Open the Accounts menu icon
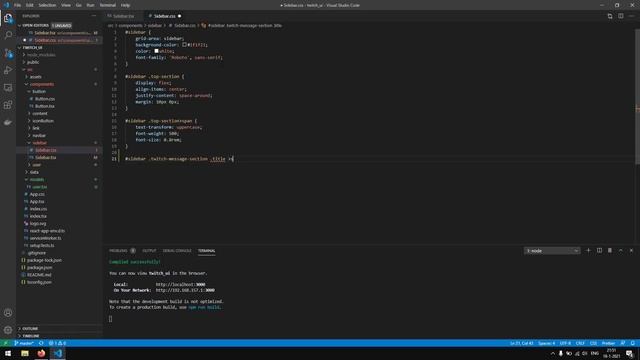Viewport: 640px width, 360px height. [8, 313]
